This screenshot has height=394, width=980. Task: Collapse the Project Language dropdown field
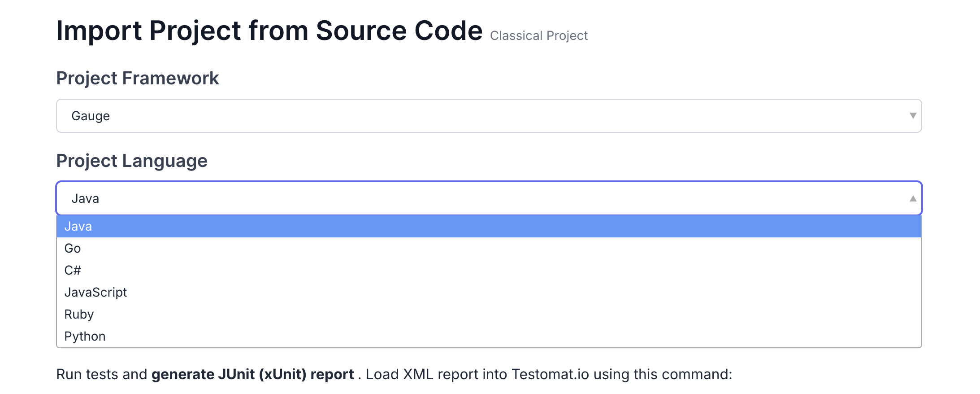(489, 198)
